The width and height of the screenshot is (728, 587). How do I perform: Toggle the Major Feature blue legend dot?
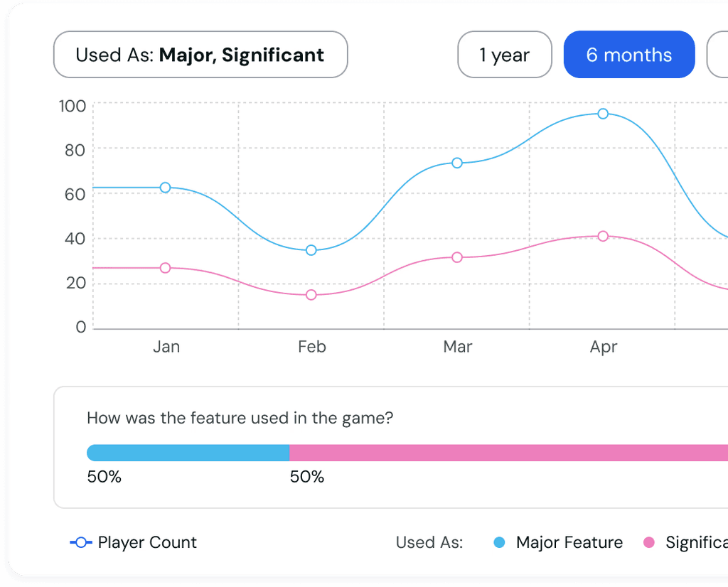(x=499, y=542)
